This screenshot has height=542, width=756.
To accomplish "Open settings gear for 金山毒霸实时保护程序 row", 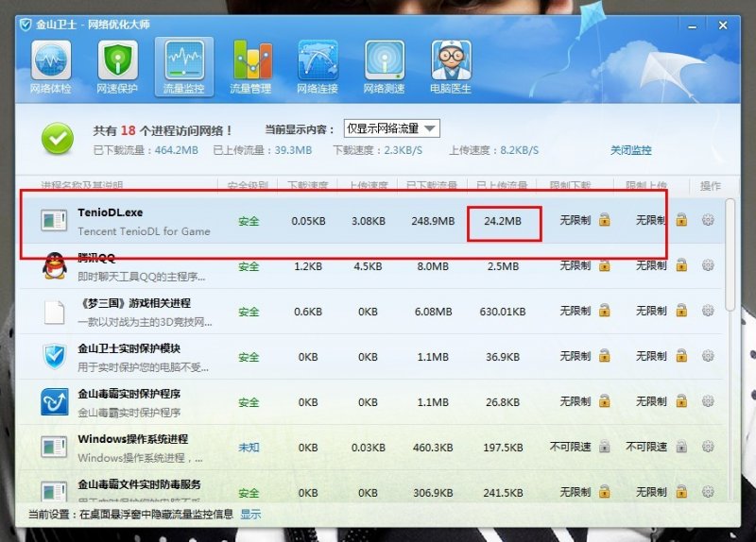I will 708,401.
